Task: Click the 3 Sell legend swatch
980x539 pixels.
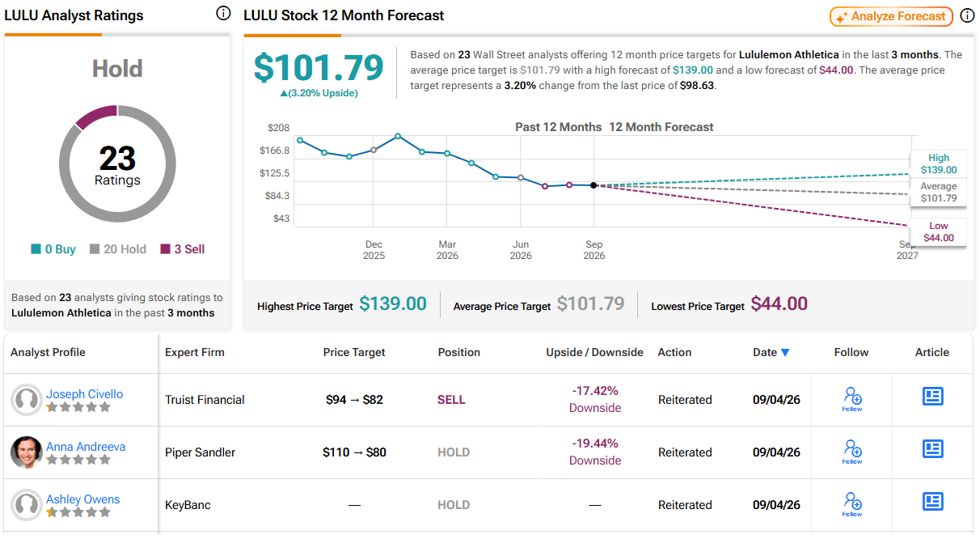Action: 166,249
